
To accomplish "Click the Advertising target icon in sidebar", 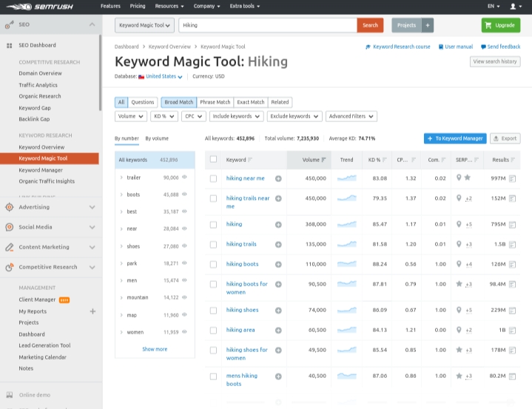I will (10, 207).
